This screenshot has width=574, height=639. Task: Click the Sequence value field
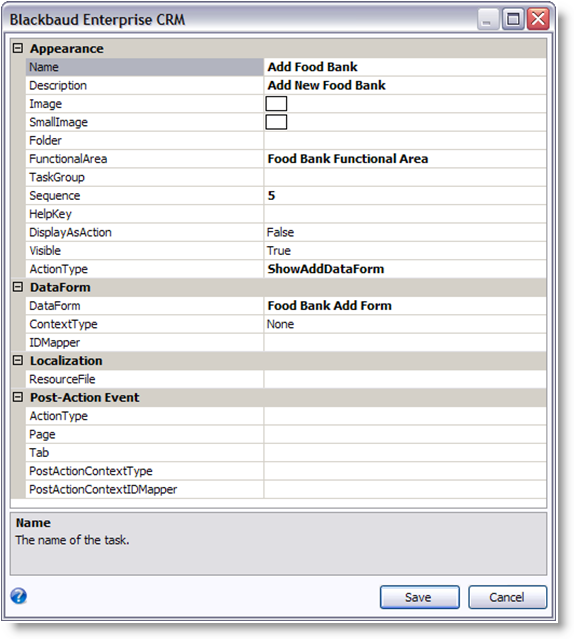[x=405, y=196]
